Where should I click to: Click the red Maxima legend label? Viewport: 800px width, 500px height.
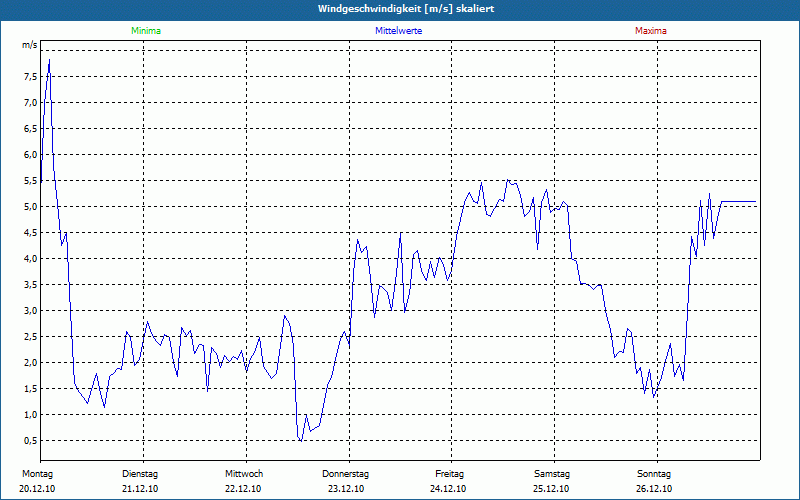[x=651, y=31]
